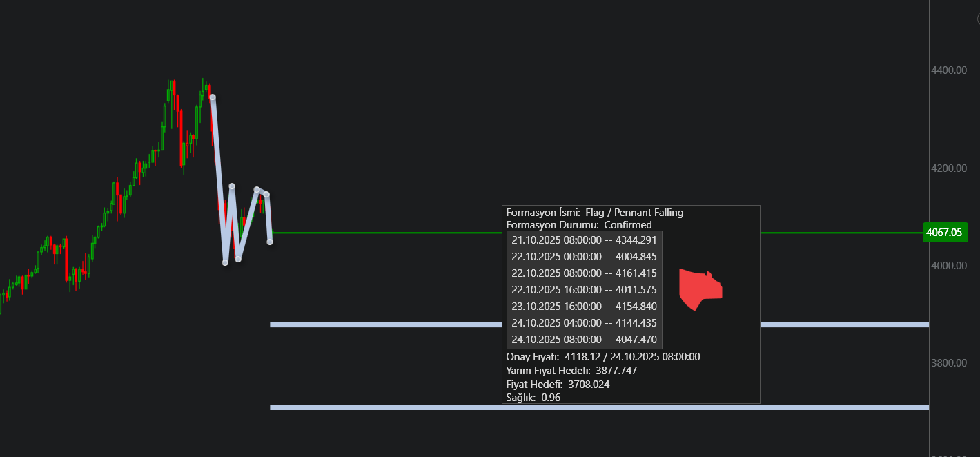Click the Flag / Pennant Falling formation name

pos(634,213)
